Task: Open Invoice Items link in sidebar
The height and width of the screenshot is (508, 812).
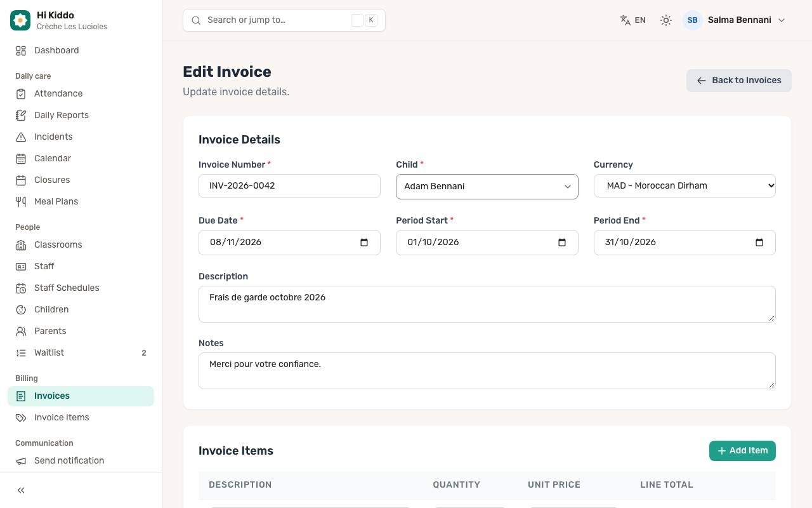Action: (81, 417)
